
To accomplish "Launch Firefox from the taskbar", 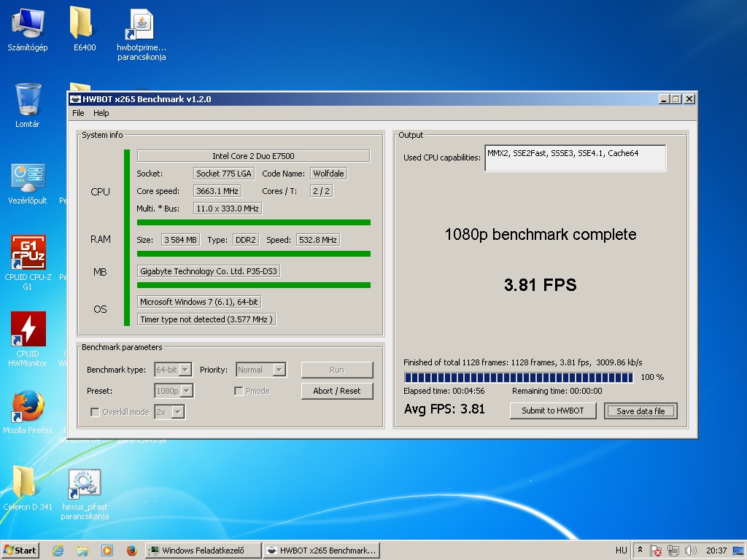I will pyautogui.click(x=131, y=551).
